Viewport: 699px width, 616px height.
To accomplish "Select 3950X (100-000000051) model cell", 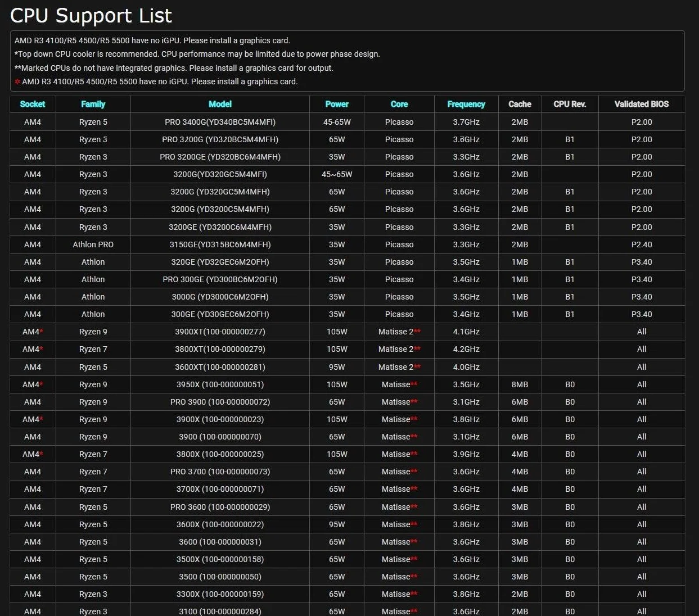I will (x=220, y=384).
